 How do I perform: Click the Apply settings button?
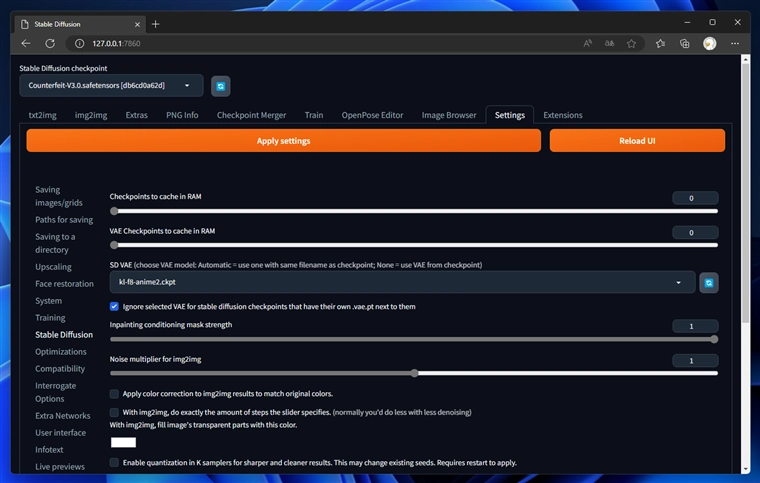click(x=284, y=140)
